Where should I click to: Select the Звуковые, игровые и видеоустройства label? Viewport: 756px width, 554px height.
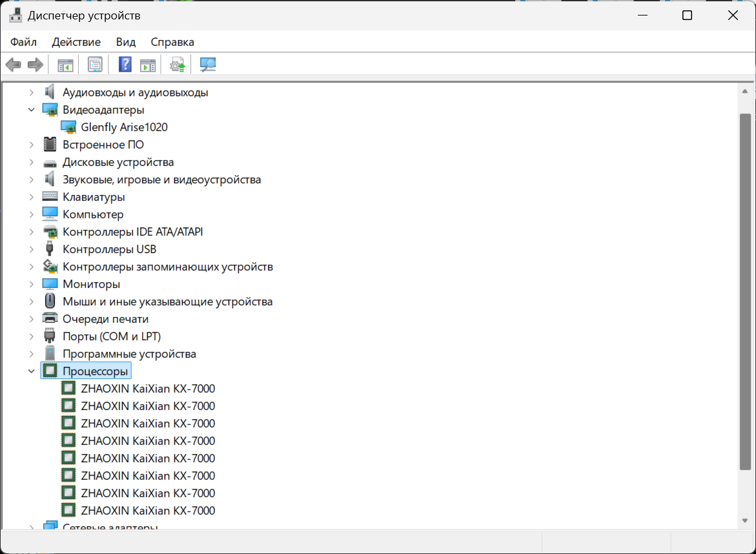162,180
